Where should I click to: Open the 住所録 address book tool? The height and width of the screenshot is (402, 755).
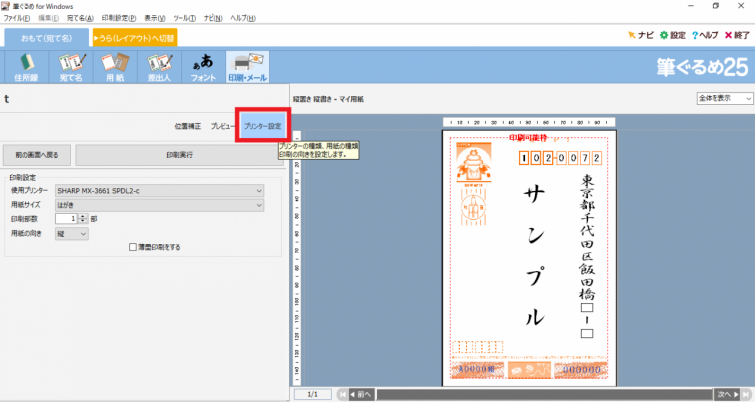pyautogui.click(x=26, y=67)
